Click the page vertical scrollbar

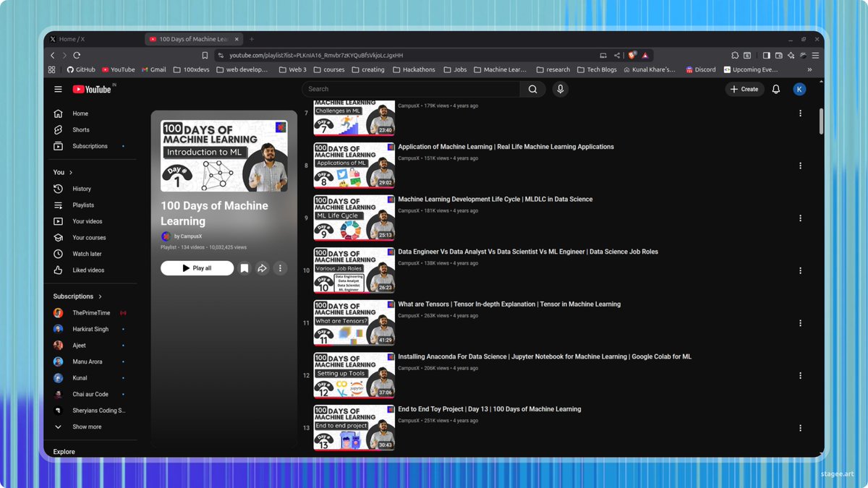(821, 121)
